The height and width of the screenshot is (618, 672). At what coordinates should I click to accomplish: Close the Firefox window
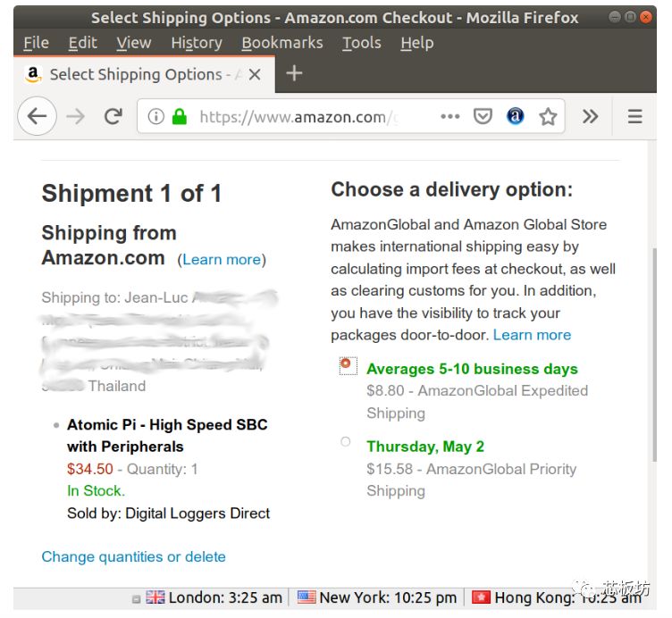[645, 17]
